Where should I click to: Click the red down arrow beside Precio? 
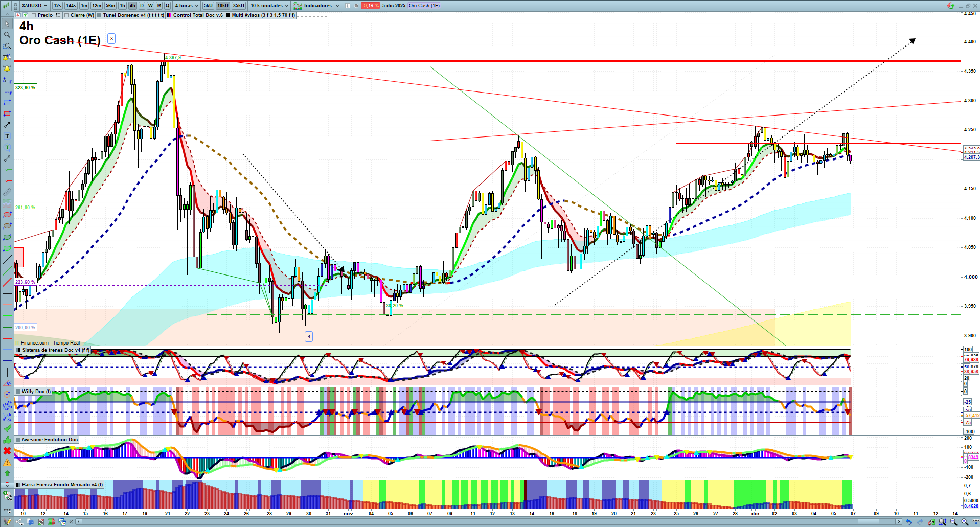click(18, 15)
